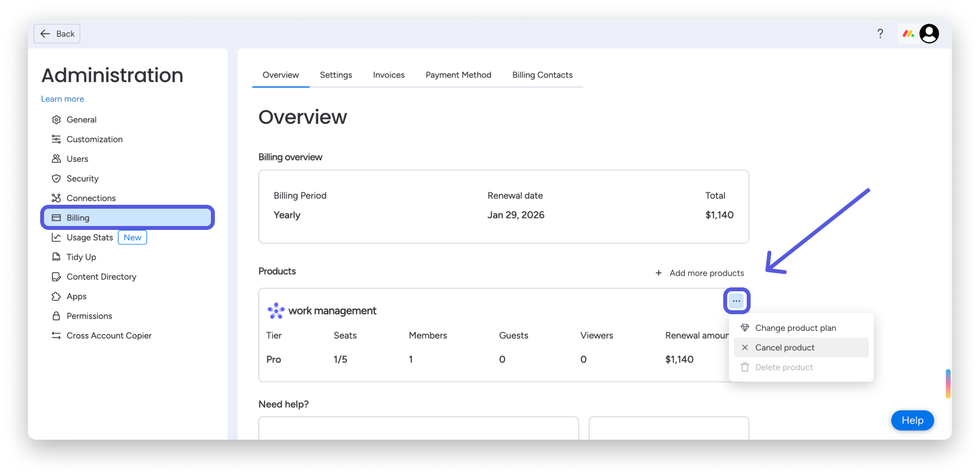This screenshot has width=980, height=476.
Task: Click the work management product logo
Action: (276, 311)
